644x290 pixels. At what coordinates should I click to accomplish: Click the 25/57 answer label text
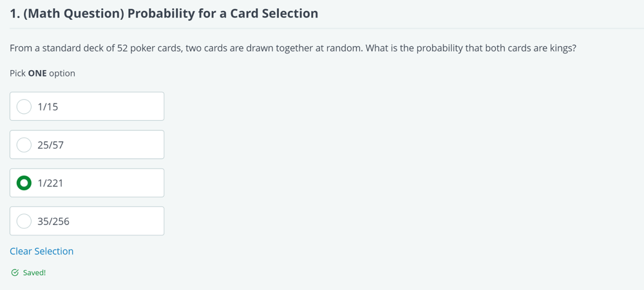tap(50, 145)
